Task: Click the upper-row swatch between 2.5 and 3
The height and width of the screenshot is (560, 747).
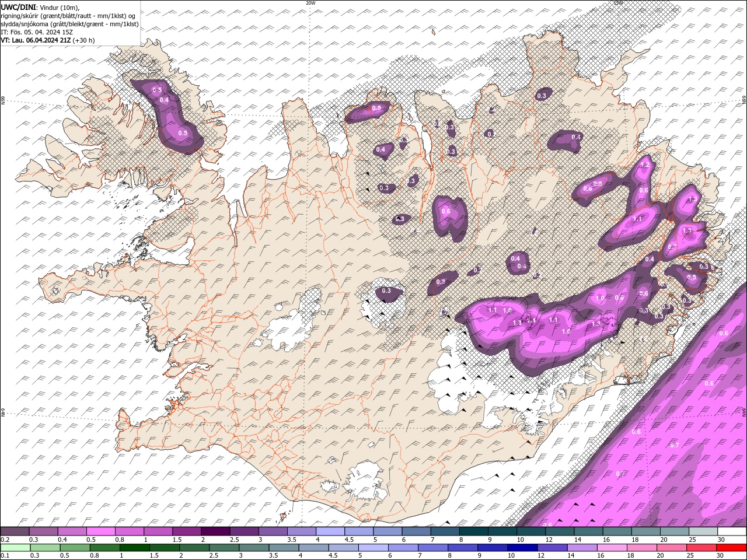Action: [x=244, y=531]
